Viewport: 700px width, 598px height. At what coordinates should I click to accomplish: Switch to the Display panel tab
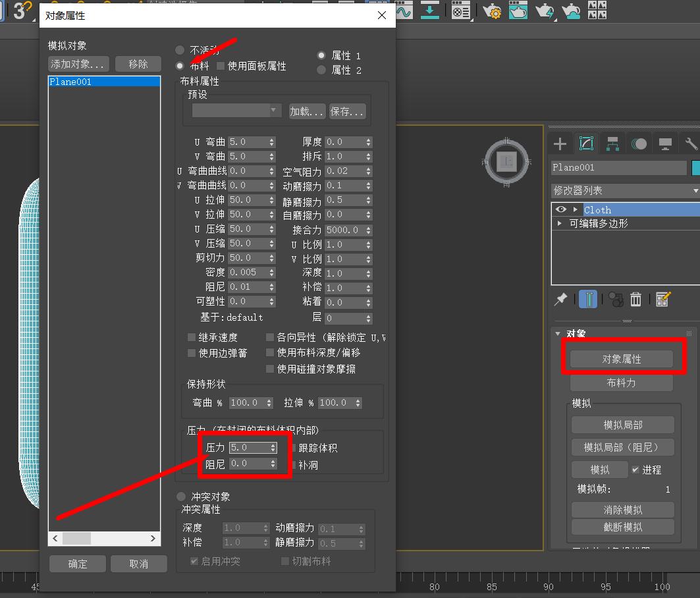click(x=665, y=144)
